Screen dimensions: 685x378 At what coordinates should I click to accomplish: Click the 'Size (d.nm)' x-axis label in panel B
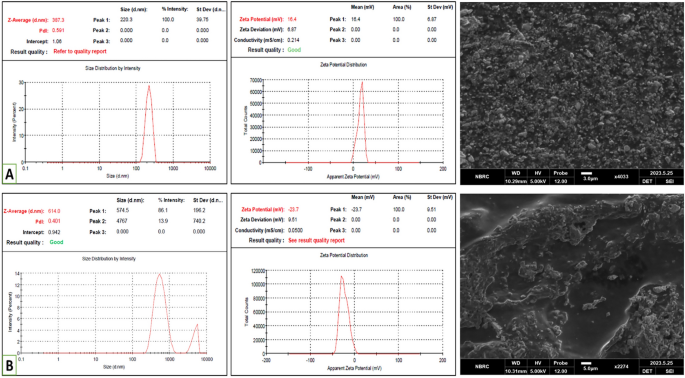114,368
